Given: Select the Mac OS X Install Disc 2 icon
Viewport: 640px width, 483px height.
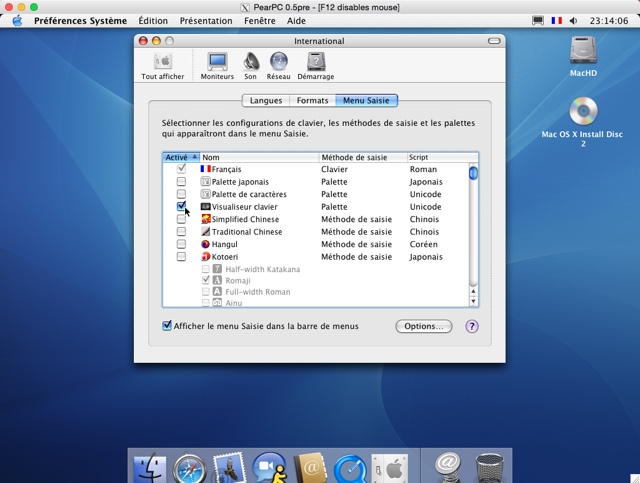Looking at the screenshot, I should point(583,111).
